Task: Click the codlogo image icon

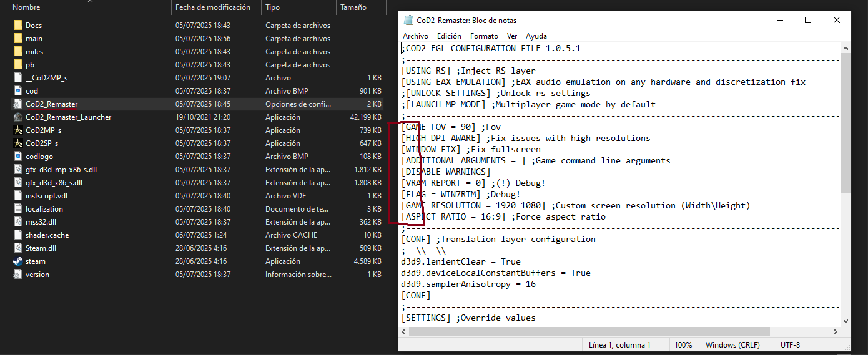Action: [18, 157]
